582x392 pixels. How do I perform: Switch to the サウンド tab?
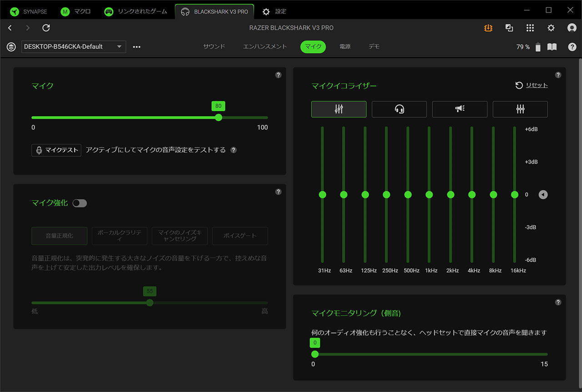[x=214, y=47]
